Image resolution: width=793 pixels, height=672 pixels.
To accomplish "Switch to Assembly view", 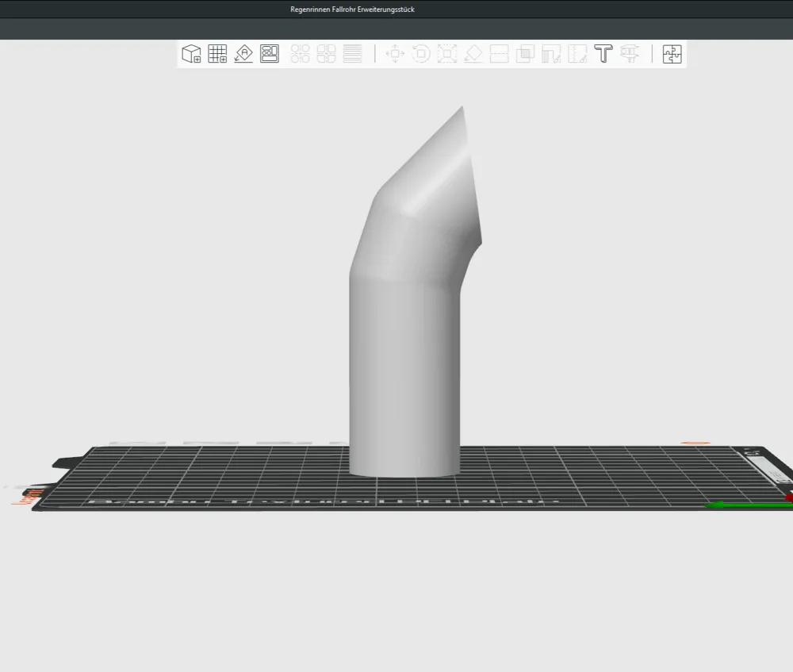I will (x=672, y=53).
